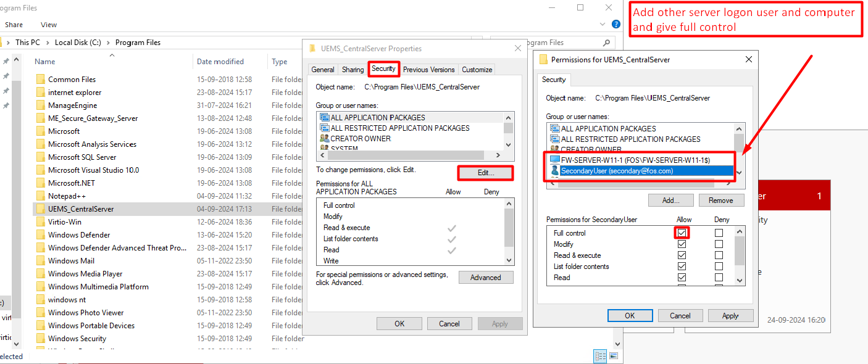Viewport: 868px width, 364px height.
Task: Collapse the ribbon using the chevron arrow
Action: [x=601, y=24]
